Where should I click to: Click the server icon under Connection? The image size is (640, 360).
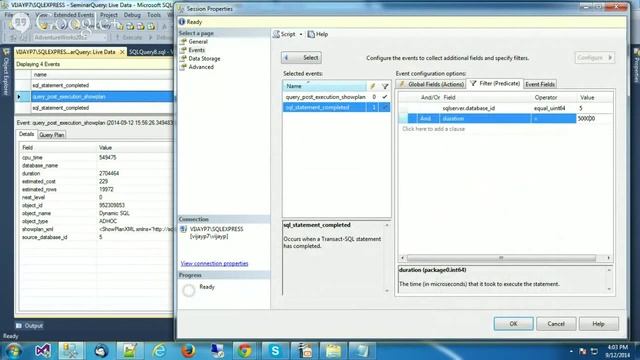pos(184,229)
